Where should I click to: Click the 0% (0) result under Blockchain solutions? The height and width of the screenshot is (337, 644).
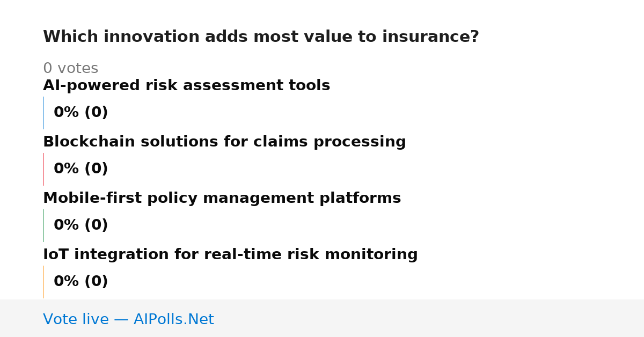(80, 169)
